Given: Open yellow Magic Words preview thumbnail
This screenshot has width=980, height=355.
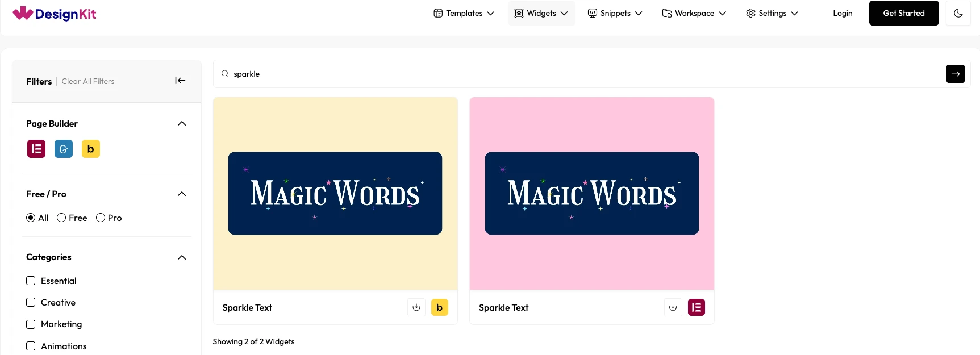Looking at the screenshot, I should 335,193.
